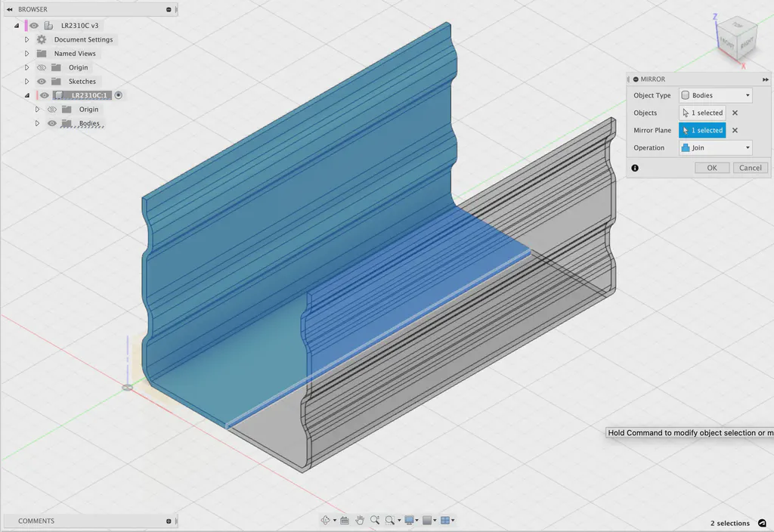The image size is (774, 532).
Task: Cancel the Mirror operation
Action: [751, 168]
